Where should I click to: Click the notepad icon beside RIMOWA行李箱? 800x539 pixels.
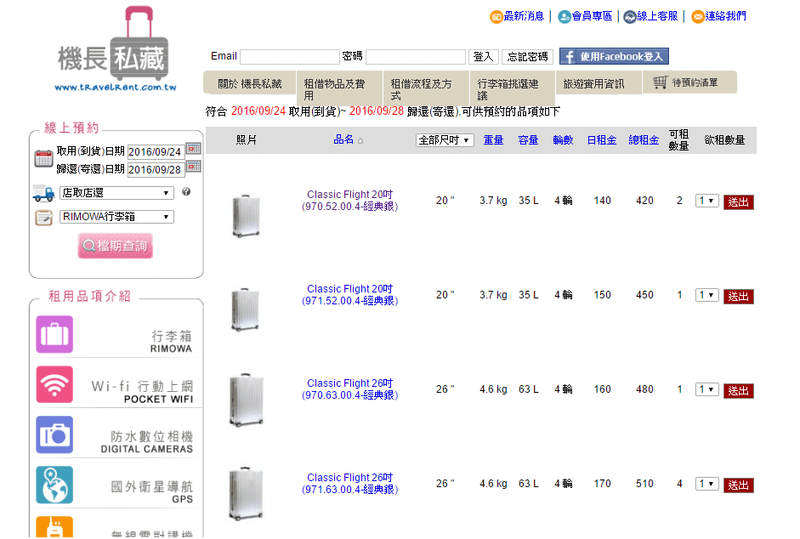[x=44, y=218]
